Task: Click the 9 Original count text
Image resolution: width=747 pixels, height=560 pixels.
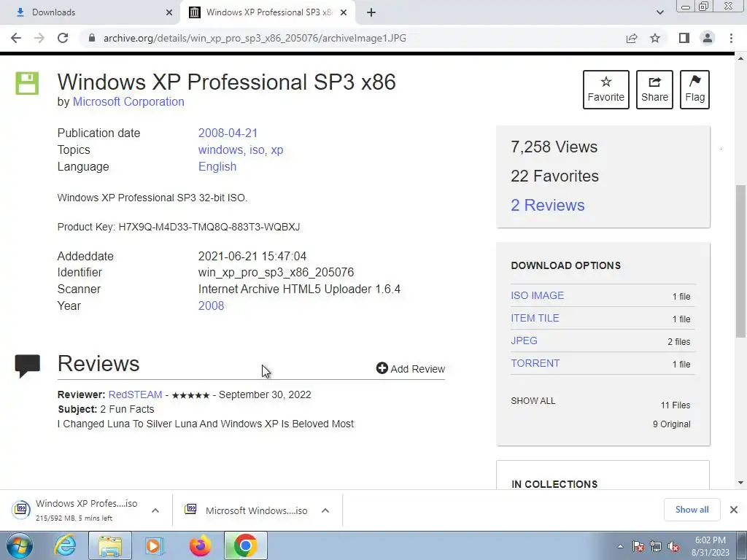Action: tap(671, 424)
